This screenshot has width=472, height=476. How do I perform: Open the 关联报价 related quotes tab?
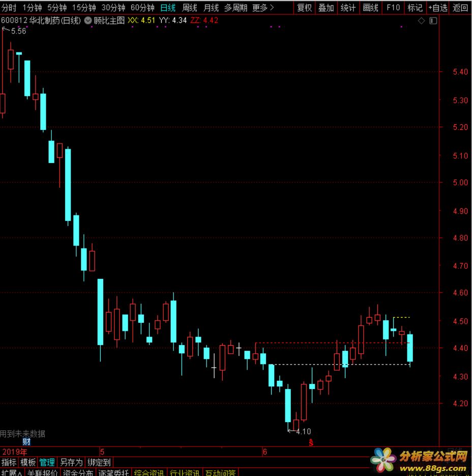pos(42,472)
